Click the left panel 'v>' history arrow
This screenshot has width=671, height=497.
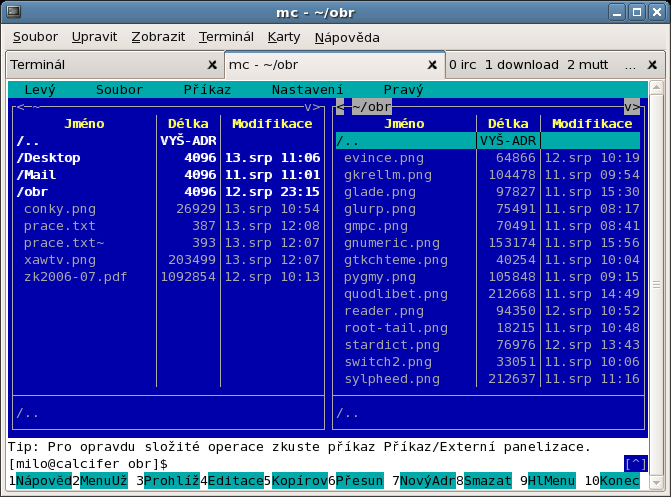[313, 107]
